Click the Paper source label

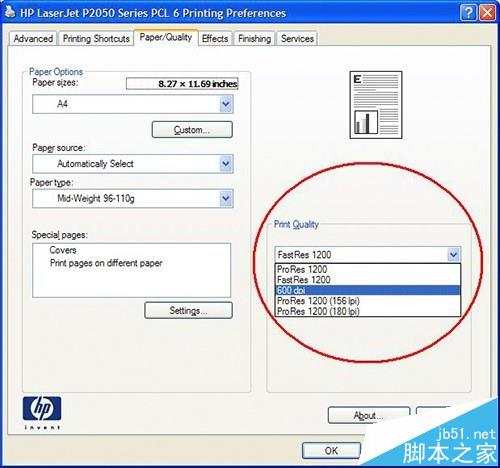[x=59, y=148]
